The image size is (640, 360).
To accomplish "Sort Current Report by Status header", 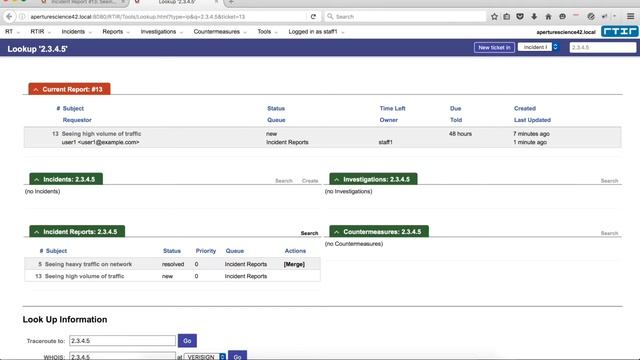I will 276,109.
